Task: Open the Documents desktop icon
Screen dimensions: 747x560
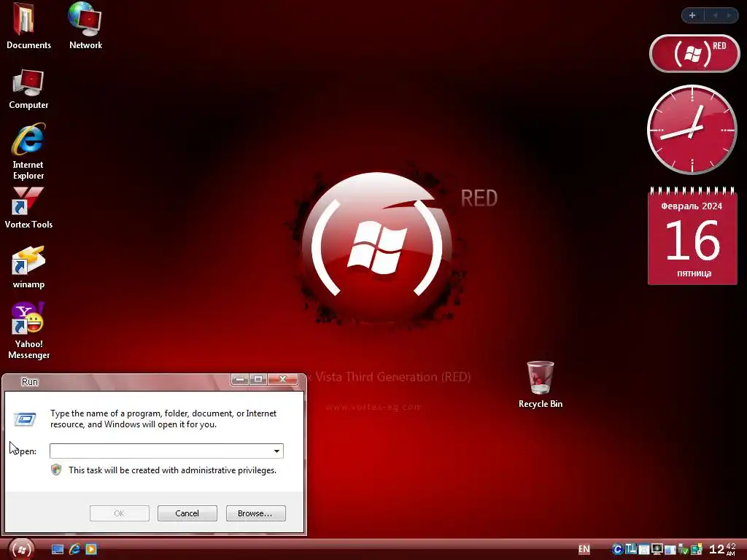Action: (x=28, y=27)
